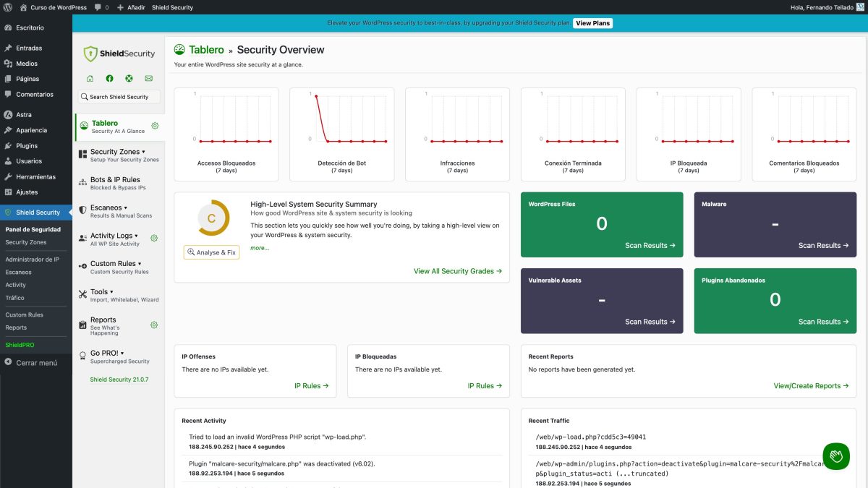Click the Analyse & Fix button
The image size is (868, 488).
(x=211, y=252)
